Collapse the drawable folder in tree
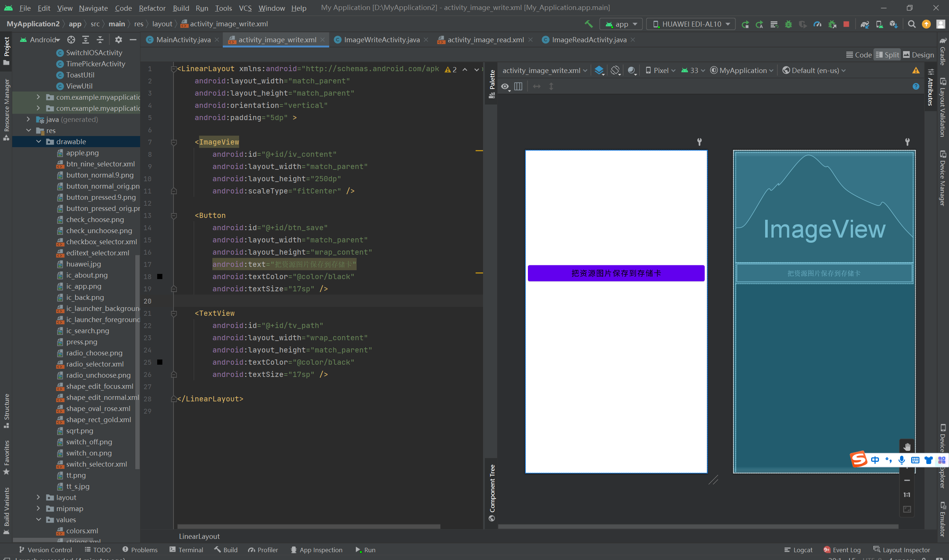The image size is (949, 560). [x=39, y=142]
